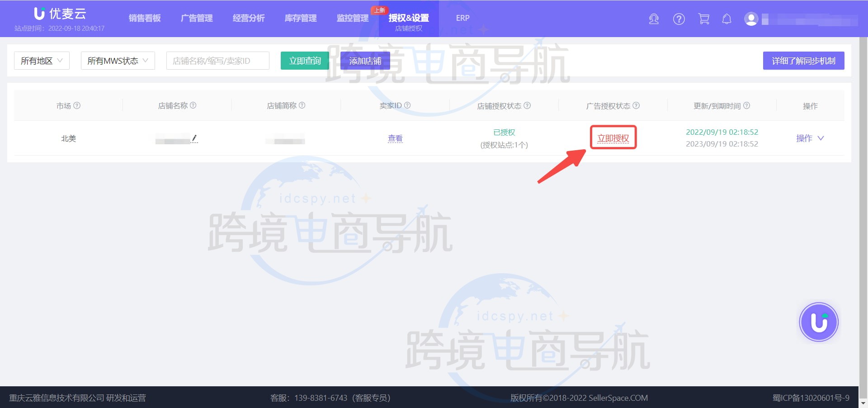Image resolution: width=868 pixels, height=408 pixels.
Task: Open the ERP menu tab
Action: (x=462, y=18)
